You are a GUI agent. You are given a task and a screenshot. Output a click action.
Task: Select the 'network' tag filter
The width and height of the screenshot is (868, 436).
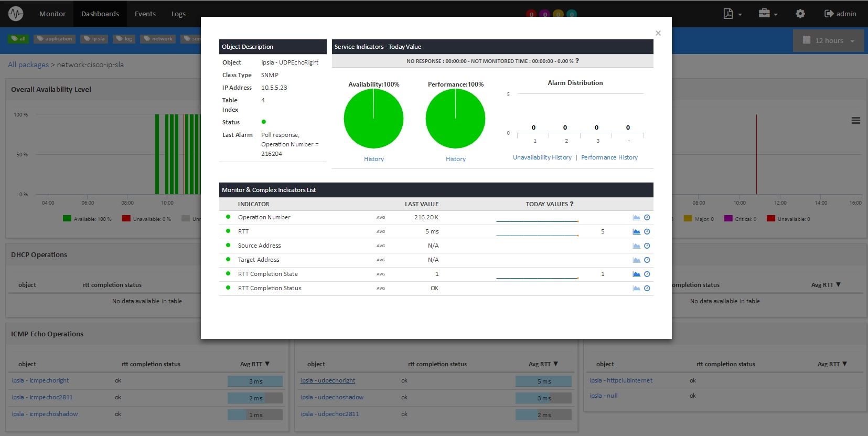pyautogui.click(x=158, y=38)
